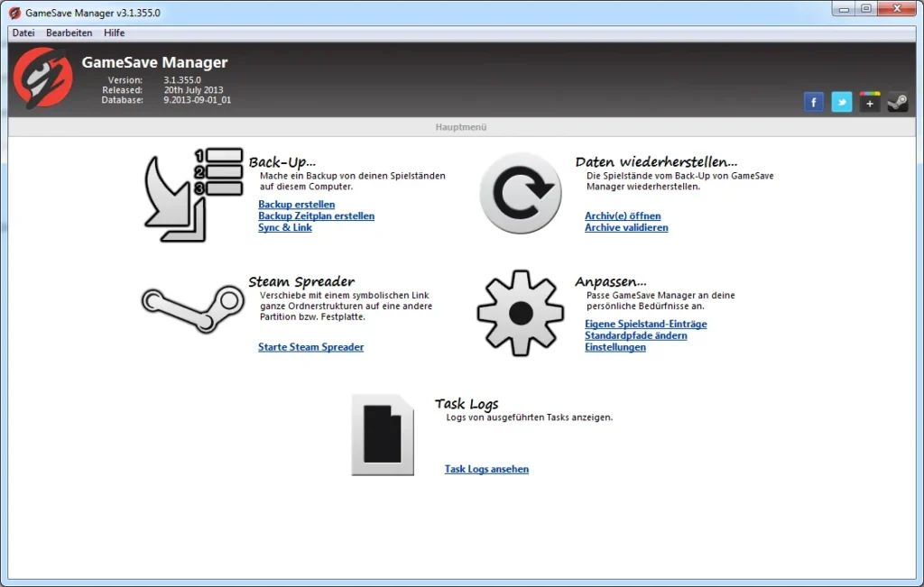The image size is (924, 587).
Task: Launch Starte Steam Spreader link
Action: click(x=311, y=347)
